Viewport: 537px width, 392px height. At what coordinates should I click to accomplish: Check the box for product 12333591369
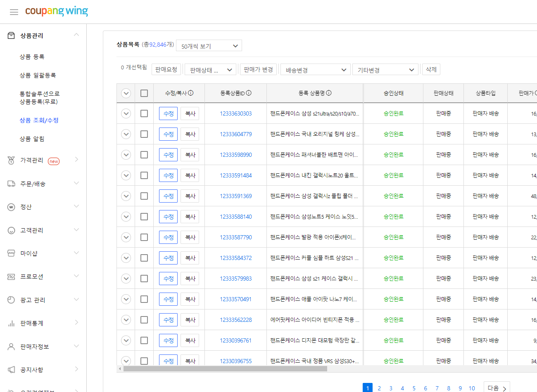[x=144, y=196]
